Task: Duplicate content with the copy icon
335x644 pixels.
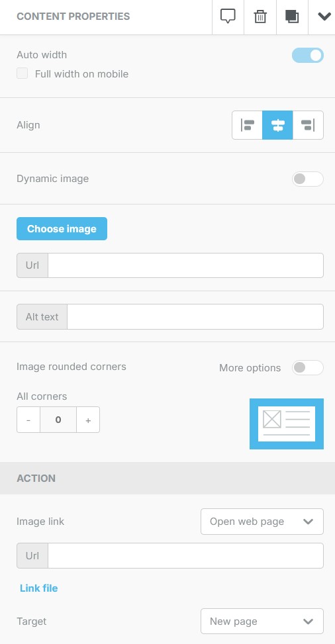Action: click(292, 17)
